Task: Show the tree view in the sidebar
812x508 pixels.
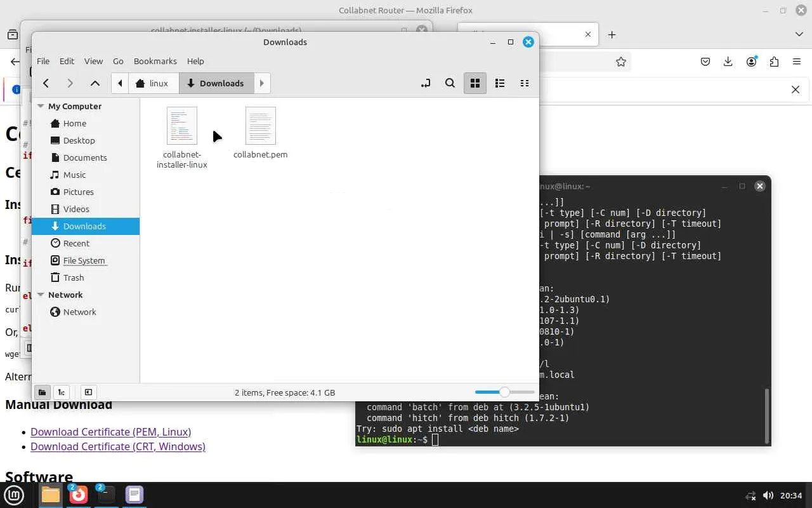Action: 61,392
